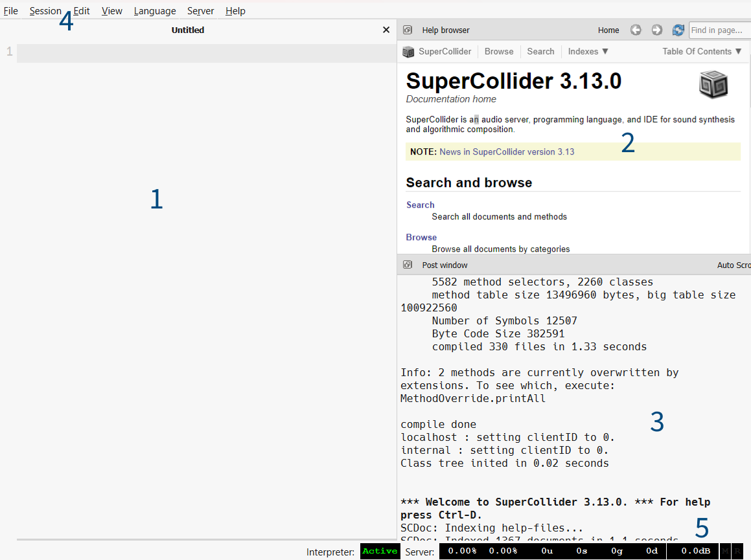
Task: Click the 'compile done' line in Post window
Action: click(438, 425)
